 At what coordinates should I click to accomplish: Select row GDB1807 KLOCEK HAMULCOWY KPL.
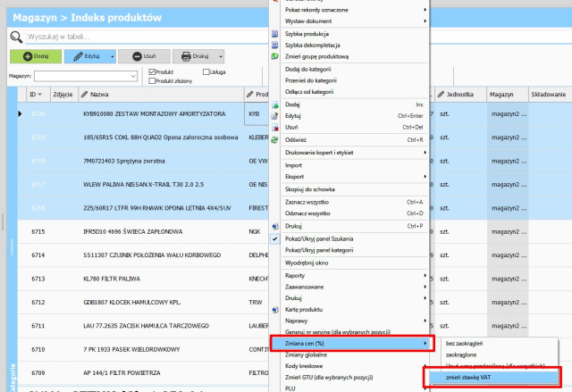(x=143, y=303)
